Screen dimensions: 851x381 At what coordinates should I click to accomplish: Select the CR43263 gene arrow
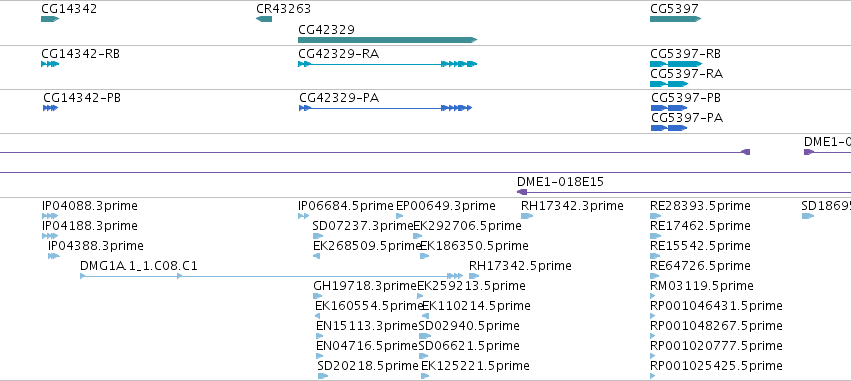(x=264, y=19)
